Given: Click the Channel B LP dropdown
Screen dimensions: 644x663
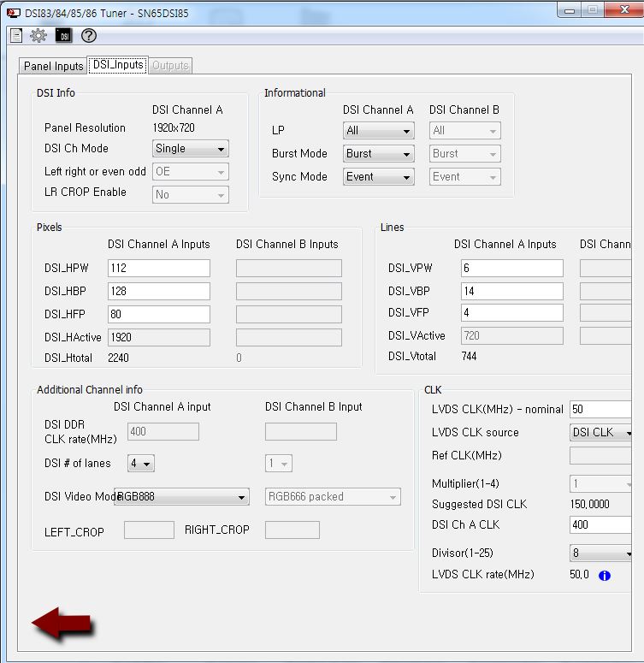Looking at the screenshot, I should [x=465, y=130].
